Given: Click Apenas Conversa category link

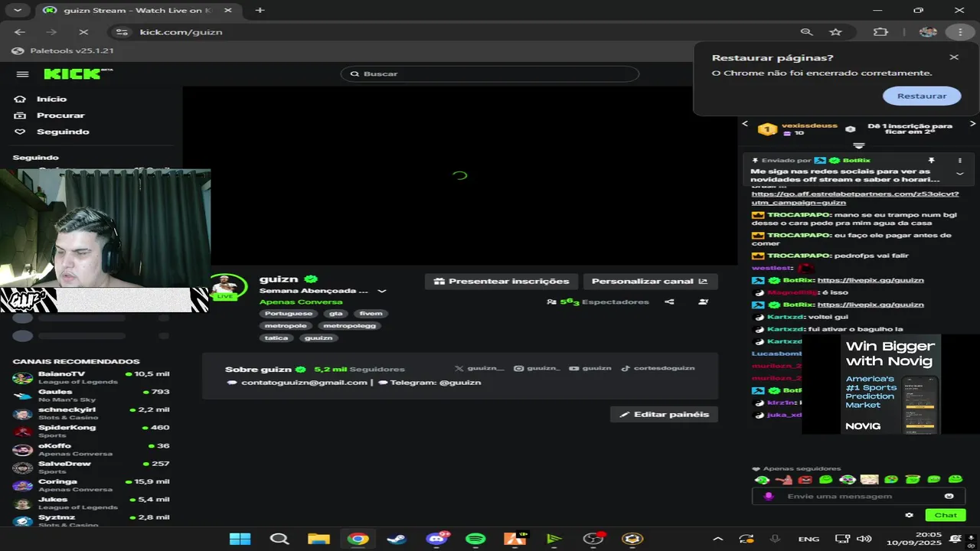Looking at the screenshot, I should coord(301,302).
